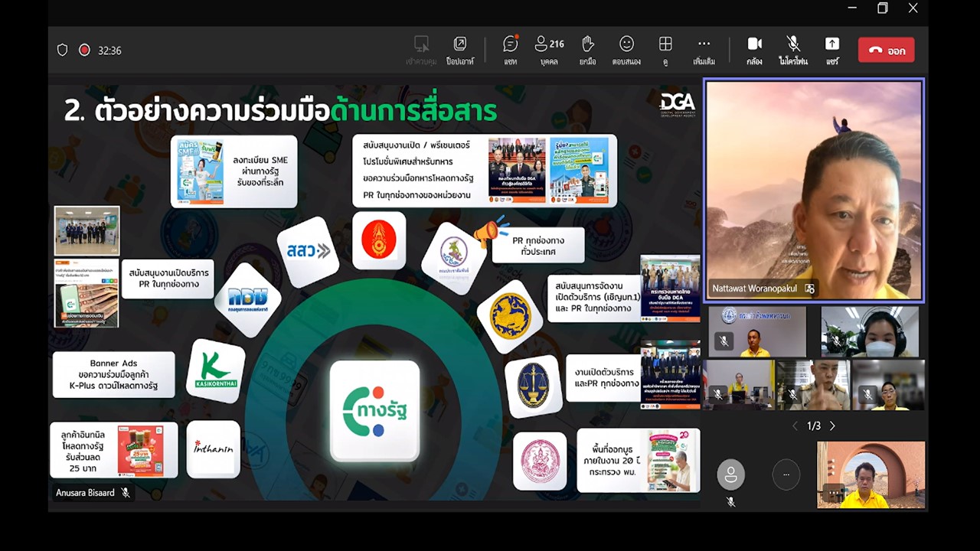
Task: Unmute the microphone (ไมโครโฟน)
Action: pos(793,50)
